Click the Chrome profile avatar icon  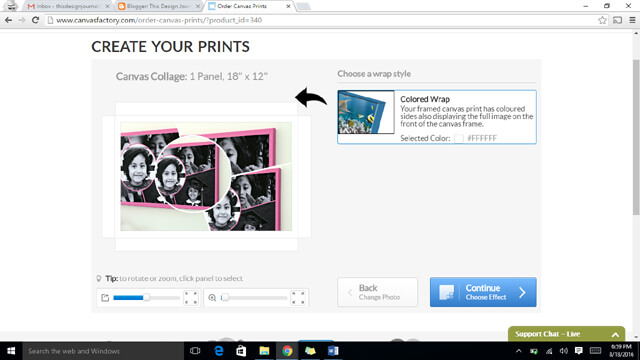[x=11, y=6]
